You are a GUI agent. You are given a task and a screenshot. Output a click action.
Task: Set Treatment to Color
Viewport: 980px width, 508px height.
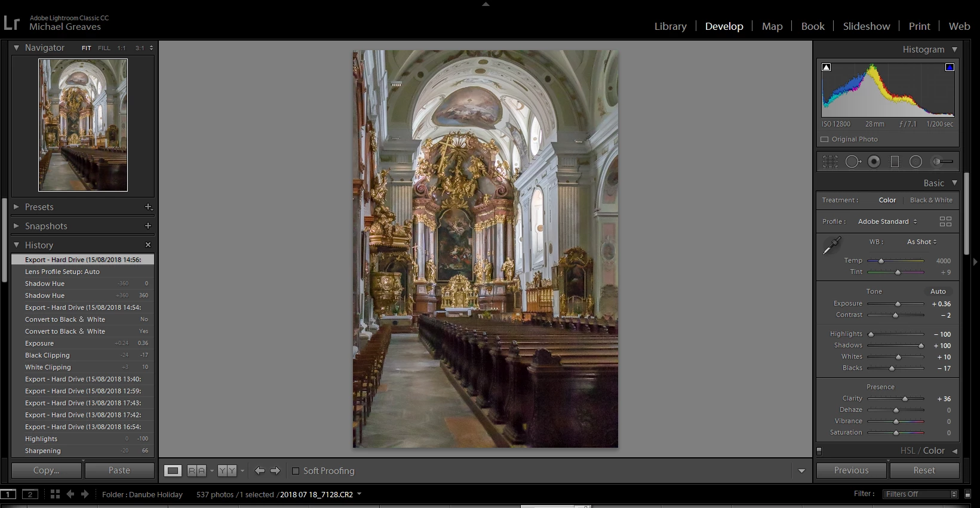click(887, 200)
